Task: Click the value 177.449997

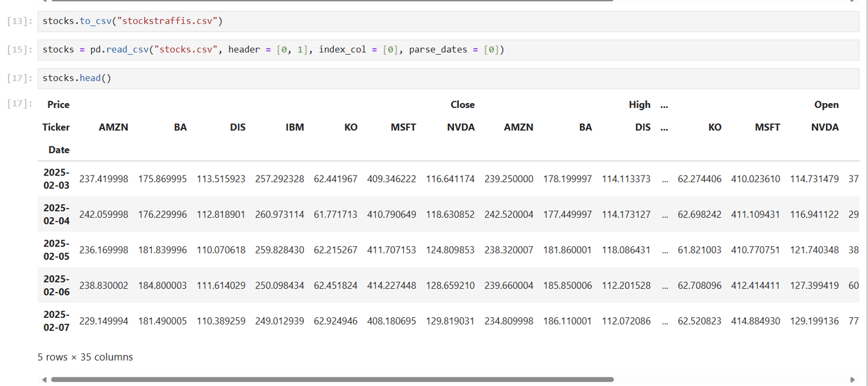Action: (x=568, y=215)
